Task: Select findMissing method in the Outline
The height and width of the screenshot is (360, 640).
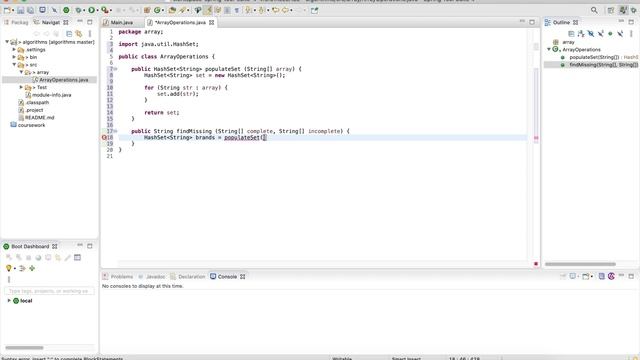Action: click(x=603, y=64)
